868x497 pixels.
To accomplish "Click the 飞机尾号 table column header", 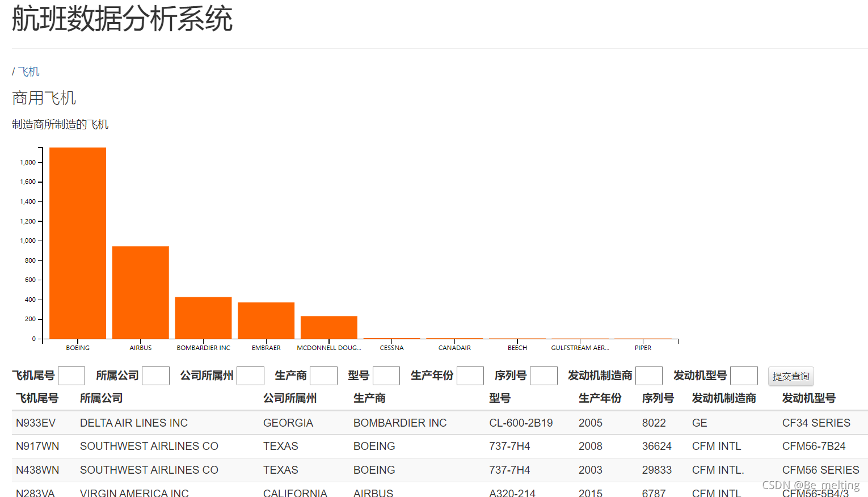I will click(37, 398).
